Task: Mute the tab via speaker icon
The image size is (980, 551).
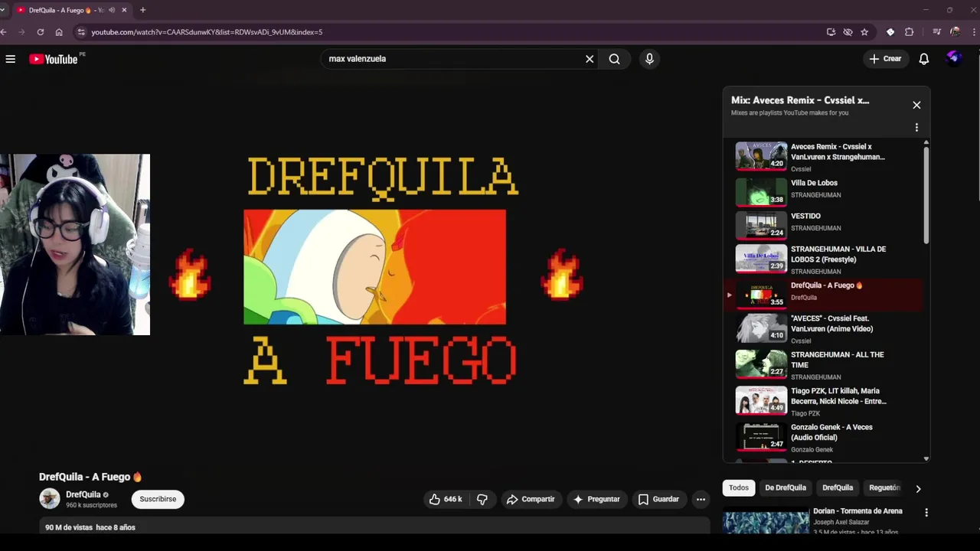Action: [x=112, y=10]
